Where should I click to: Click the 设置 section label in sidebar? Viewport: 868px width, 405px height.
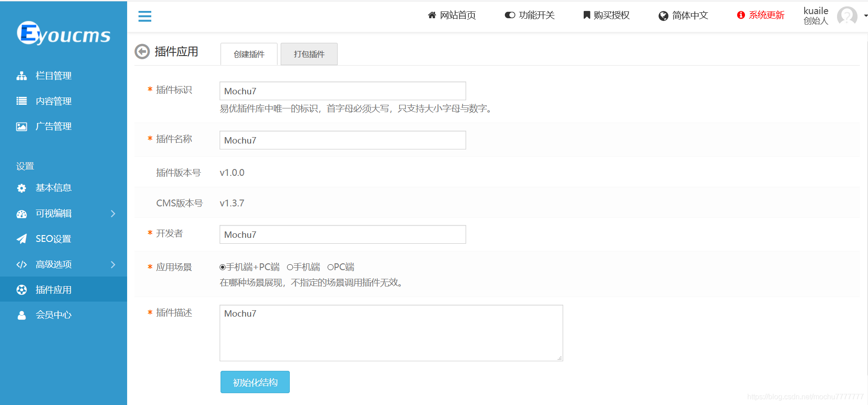click(x=25, y=166)
